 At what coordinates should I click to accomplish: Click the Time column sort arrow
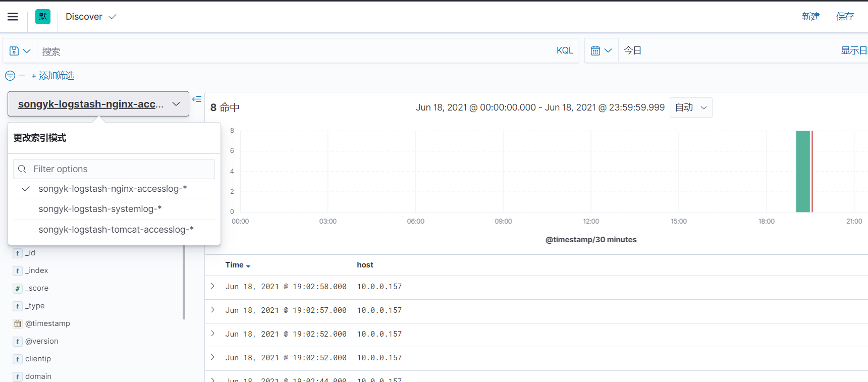click(x=248, y=266)
